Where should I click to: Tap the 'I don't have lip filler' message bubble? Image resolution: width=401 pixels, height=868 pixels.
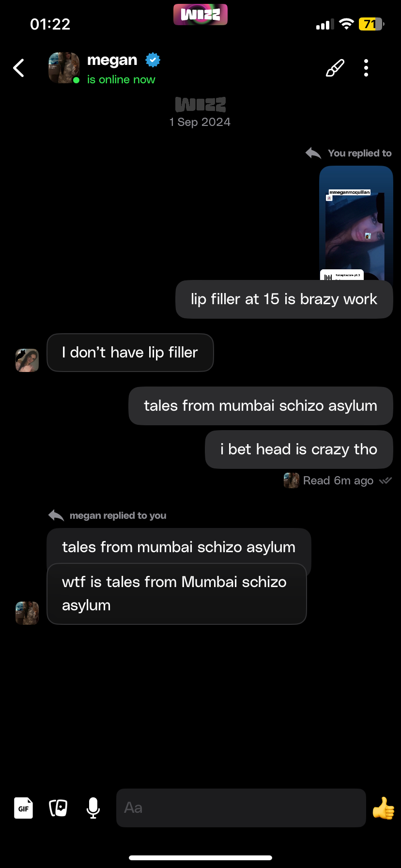coord(130,353)
